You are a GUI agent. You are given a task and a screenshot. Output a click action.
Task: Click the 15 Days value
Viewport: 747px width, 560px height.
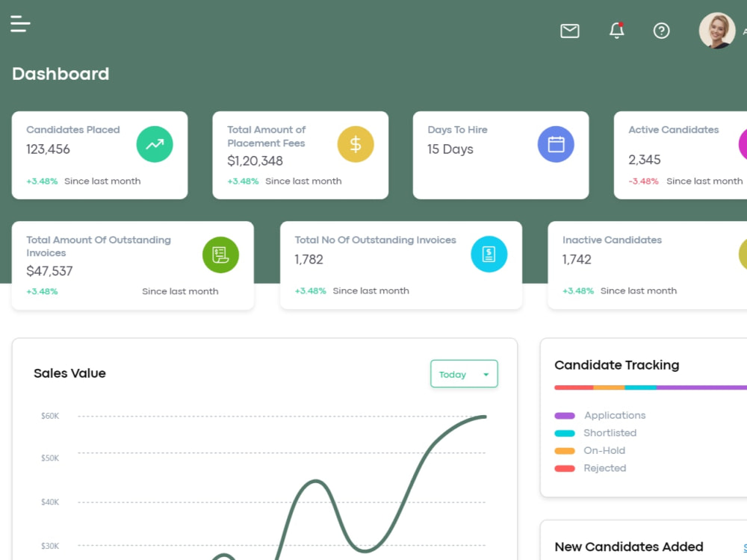[450, 149]
